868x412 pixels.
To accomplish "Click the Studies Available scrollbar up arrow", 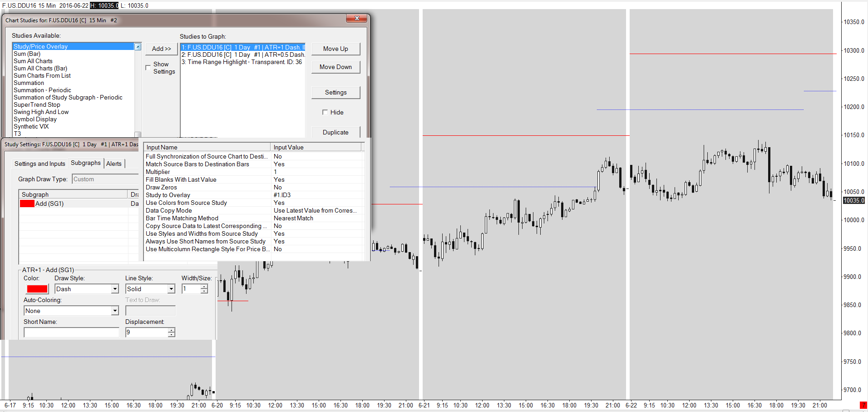I will click(138, 46).
